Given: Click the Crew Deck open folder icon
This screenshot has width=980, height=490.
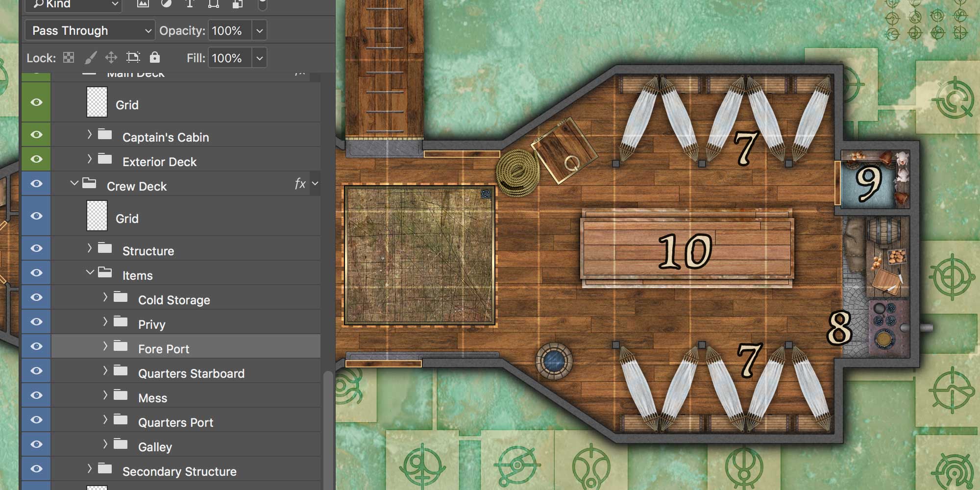Looking at the screenshot, I should [89, 183].
